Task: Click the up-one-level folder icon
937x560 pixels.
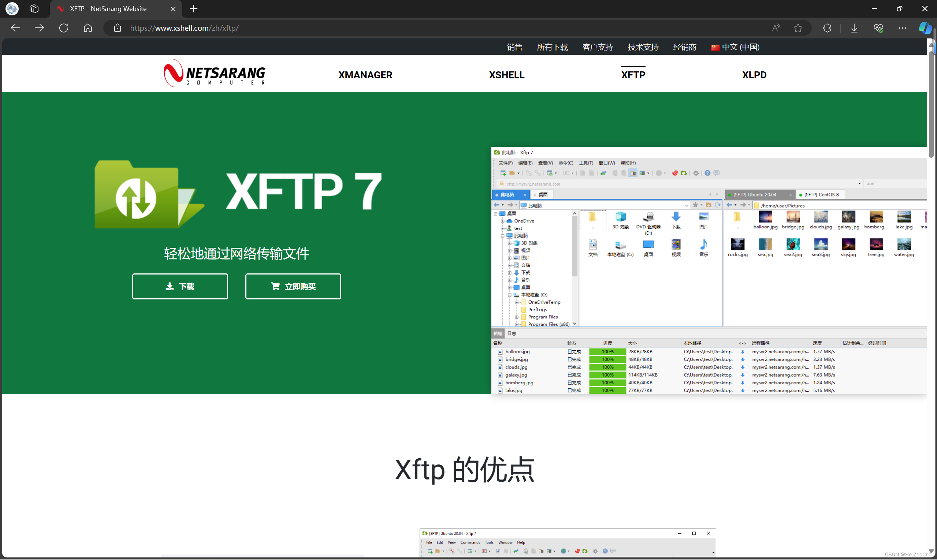Action: (x=709, y=205)
